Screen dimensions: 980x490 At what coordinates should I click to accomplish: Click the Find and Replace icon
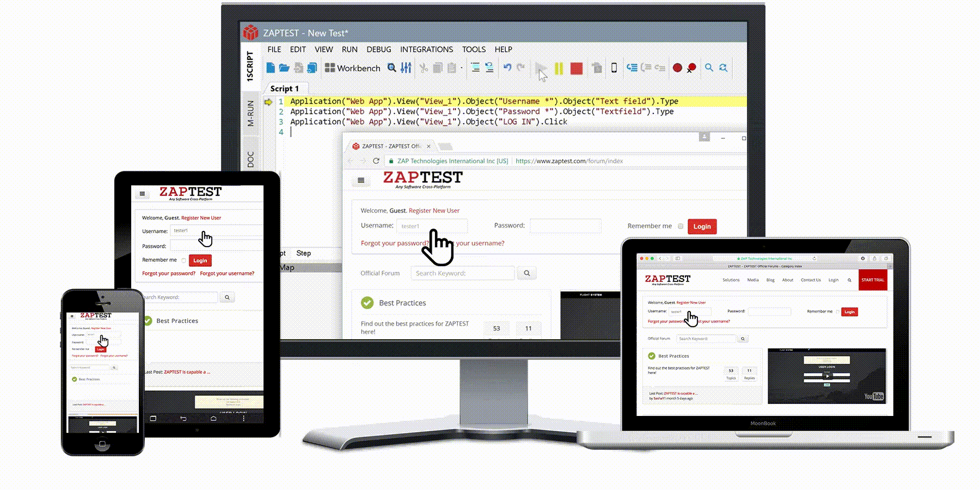click(x=723, y=68)
